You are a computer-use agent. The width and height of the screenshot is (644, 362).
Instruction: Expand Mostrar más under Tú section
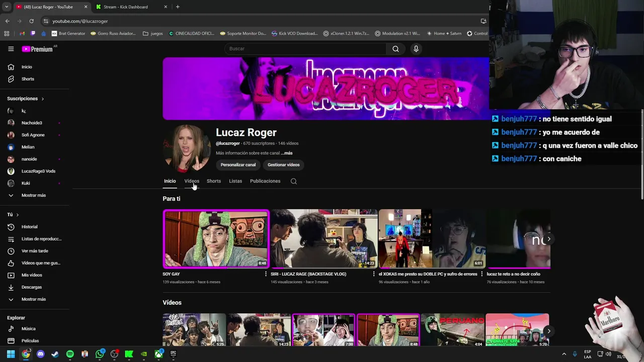(35, 299)
